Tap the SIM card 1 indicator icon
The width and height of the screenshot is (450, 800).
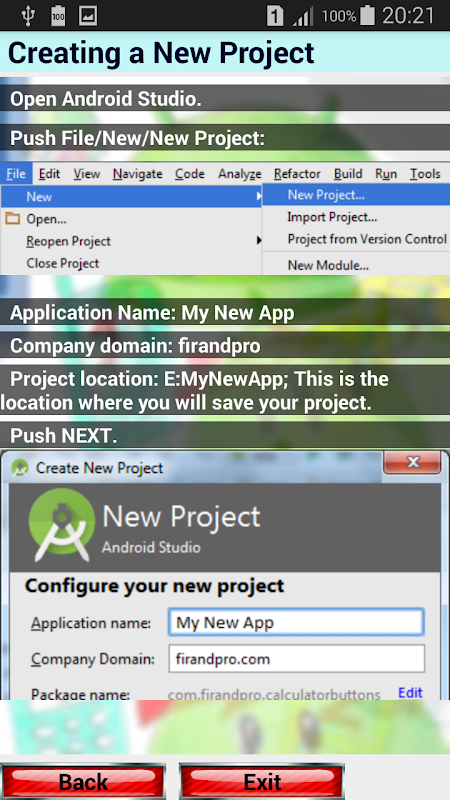(275, 16)
